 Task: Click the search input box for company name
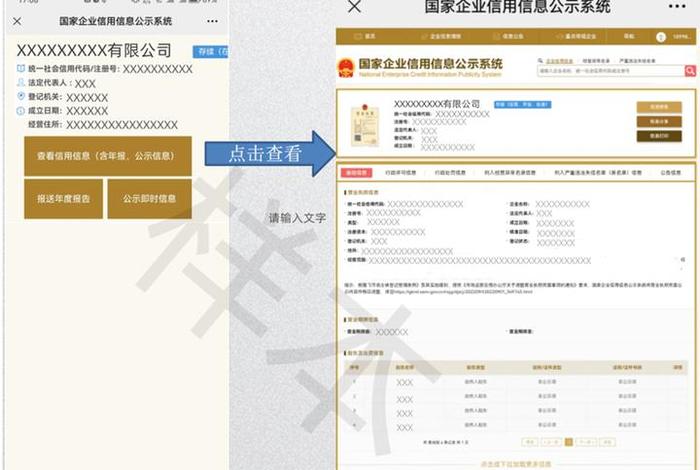tap(611, 71)
